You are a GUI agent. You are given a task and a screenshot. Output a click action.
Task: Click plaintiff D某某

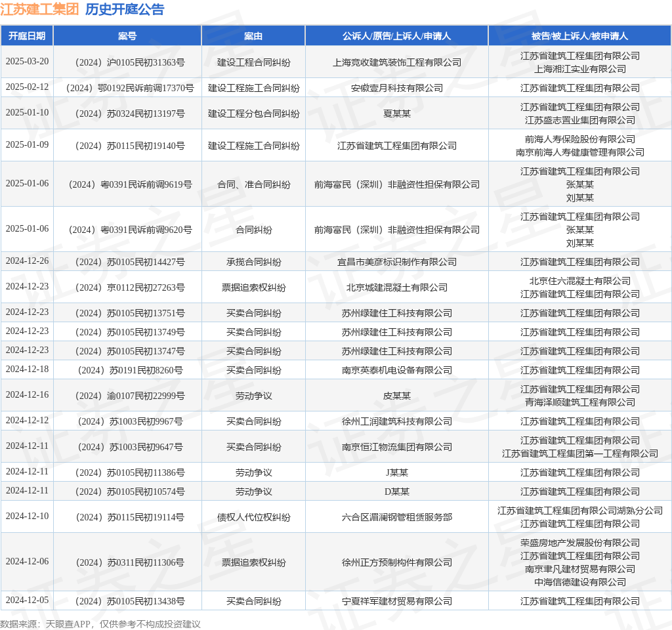[x=397, y=492]
